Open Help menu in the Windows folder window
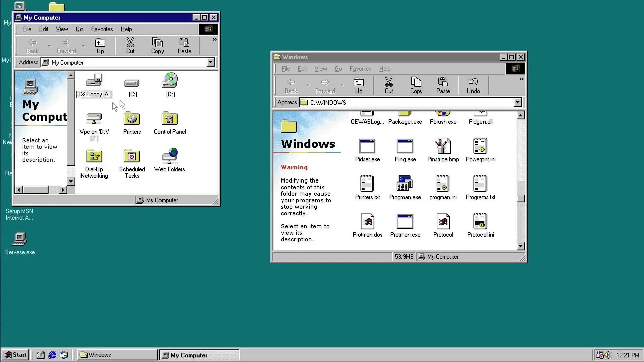Screen dimensions: 644x362 pos(385,69)
